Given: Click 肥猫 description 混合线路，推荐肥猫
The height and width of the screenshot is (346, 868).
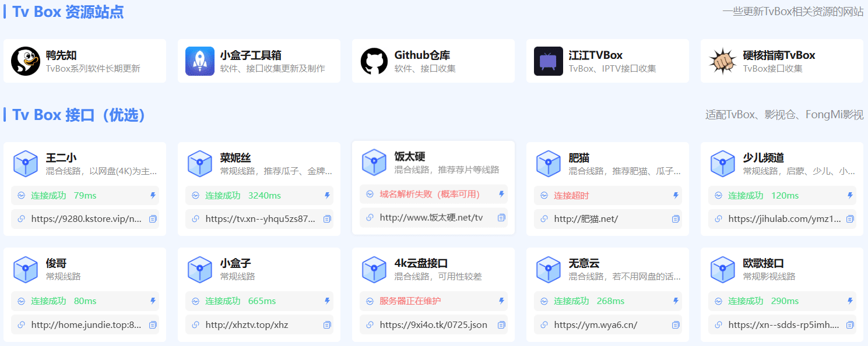Looking at the screenshot, I should pyautogui.click(x=624, y=171).
